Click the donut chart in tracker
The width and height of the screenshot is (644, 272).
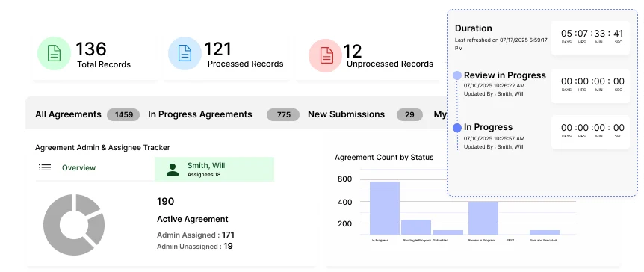coord(74,225)
